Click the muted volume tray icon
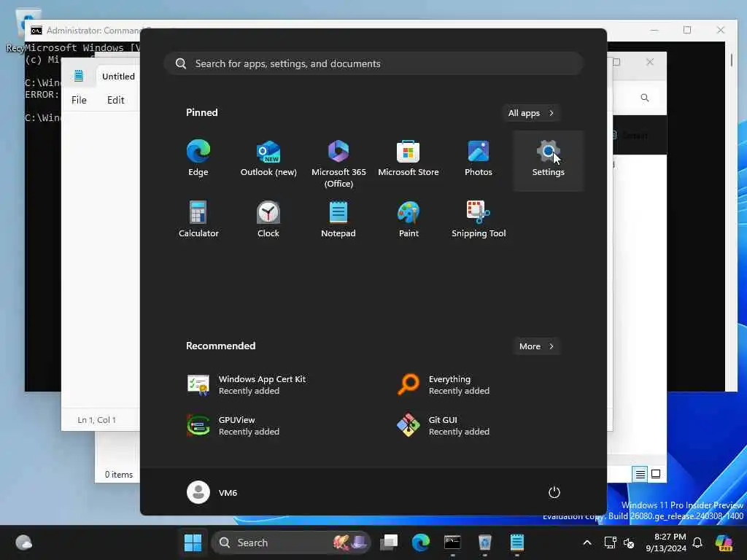The width and height of the screenshot is (747, 560). click(x=629, y=542)
